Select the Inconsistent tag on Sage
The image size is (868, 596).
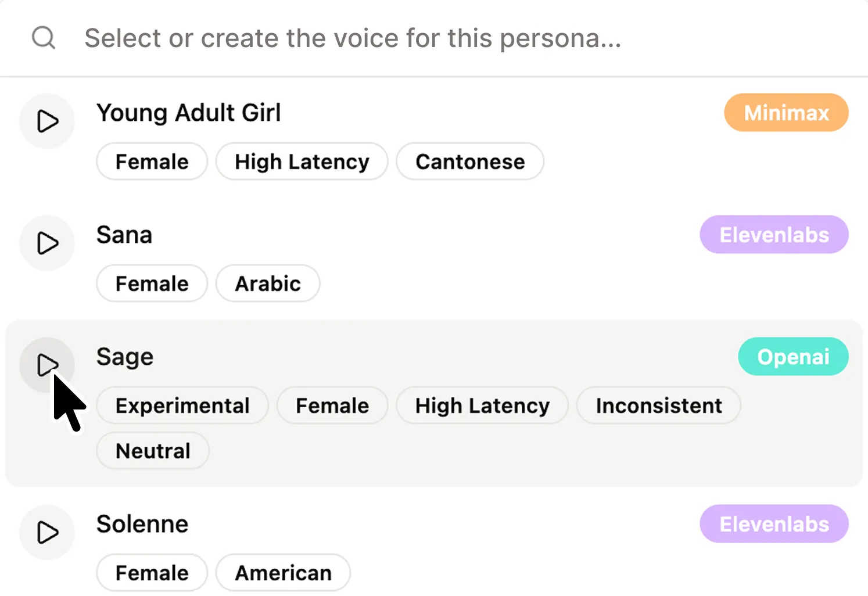coord(658,405)
